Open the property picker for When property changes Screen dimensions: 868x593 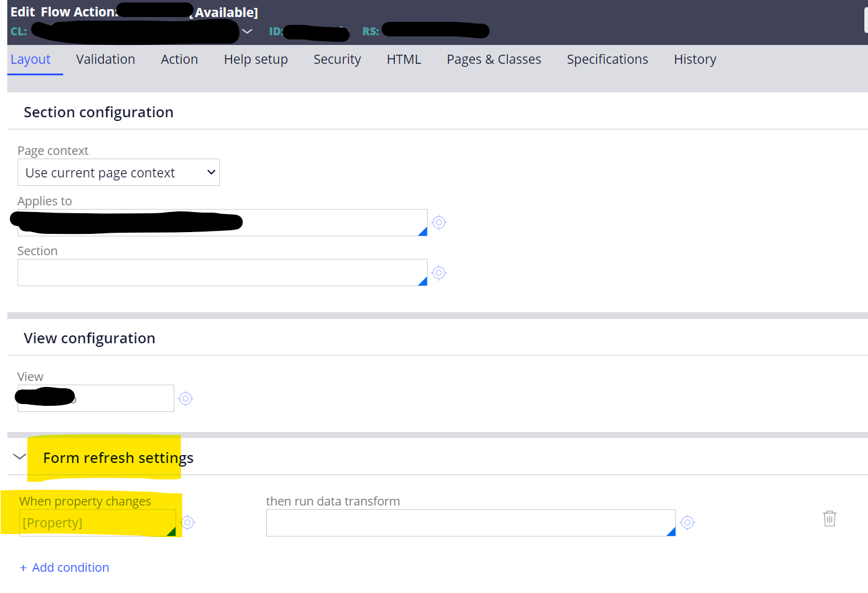(188, 522)
